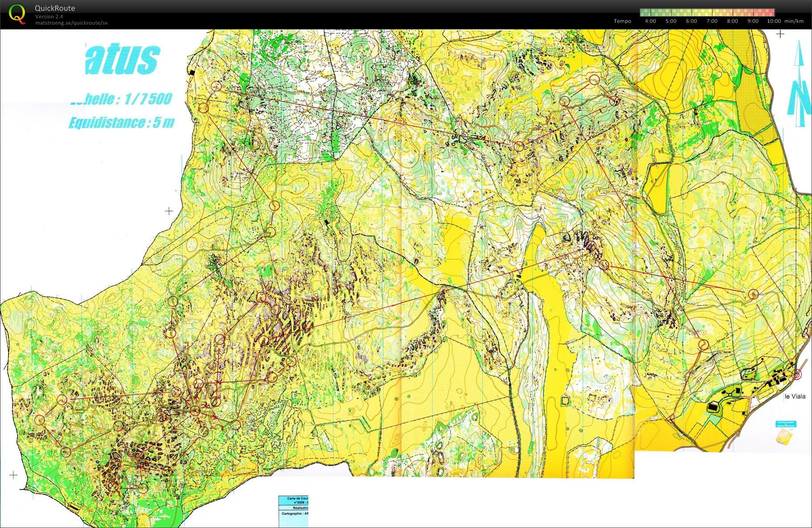Click the 10:00 tempo value
The height and width of the screenshot is (528, 812).
[x=774, y=21]
